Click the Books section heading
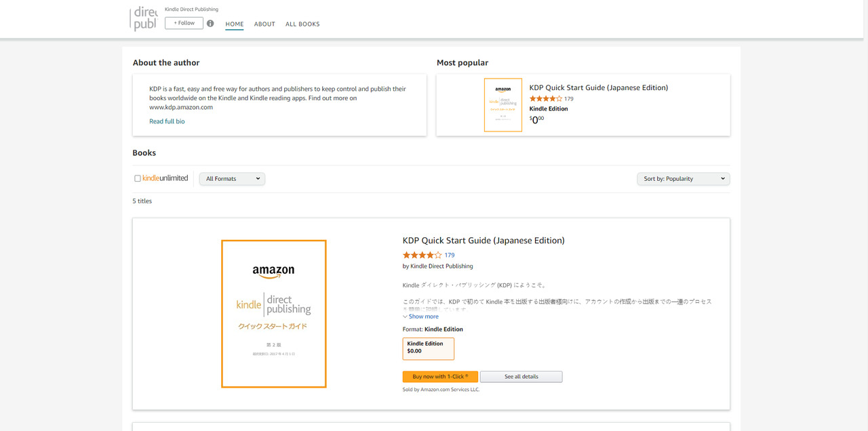868x431 pixels. tap(144, 153)
